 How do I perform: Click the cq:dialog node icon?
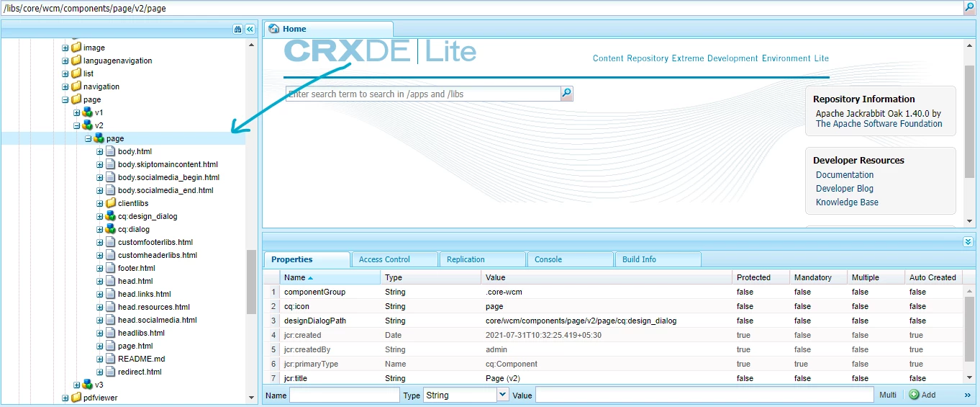point(111,229)
